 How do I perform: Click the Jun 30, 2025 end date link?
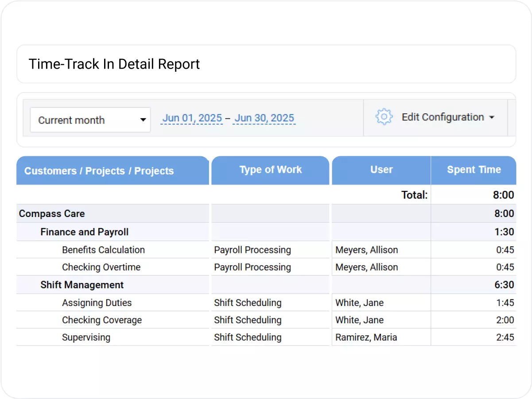coord(264,118)
